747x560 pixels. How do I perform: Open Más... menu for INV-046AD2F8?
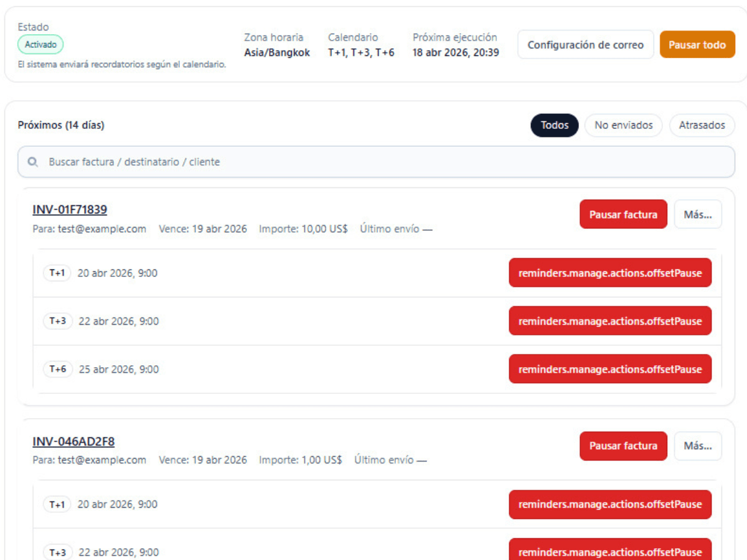pyautogui.click(x=698, y=446)
